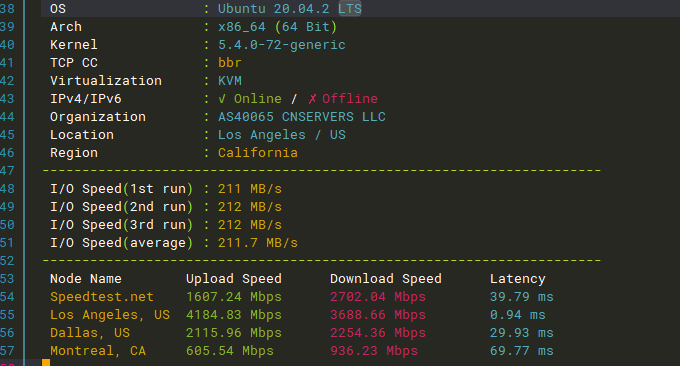The height and width of the screenshot is (366, 680).
Task: Click the 'Speedtest.net' node name
Action: click(101, 297)
